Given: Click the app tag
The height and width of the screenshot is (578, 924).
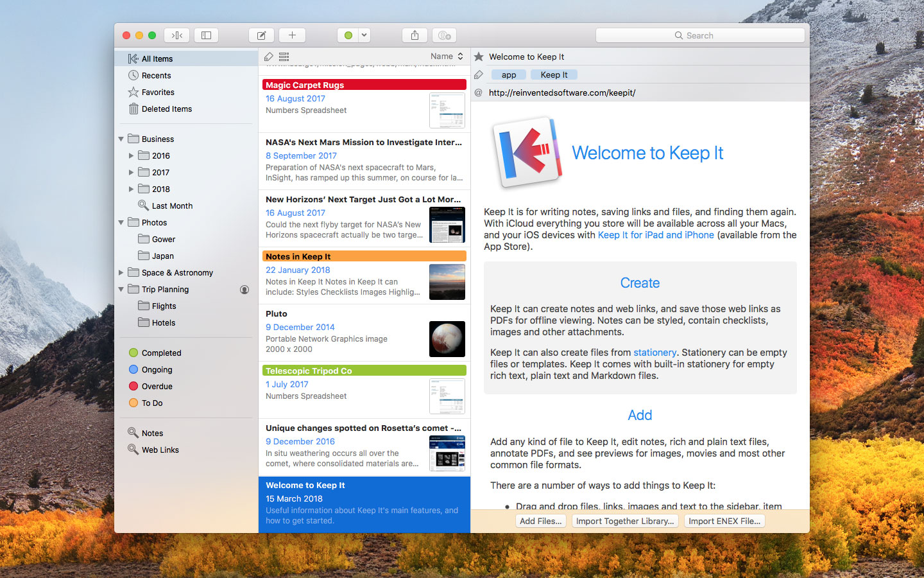Looking at the screenshot, I should pyautogui.click(x=509, y=74).
